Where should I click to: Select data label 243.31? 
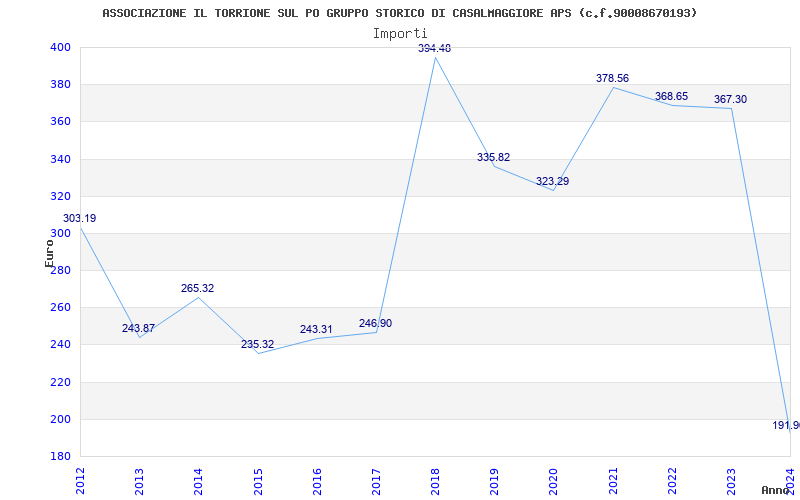click(316, 330)
